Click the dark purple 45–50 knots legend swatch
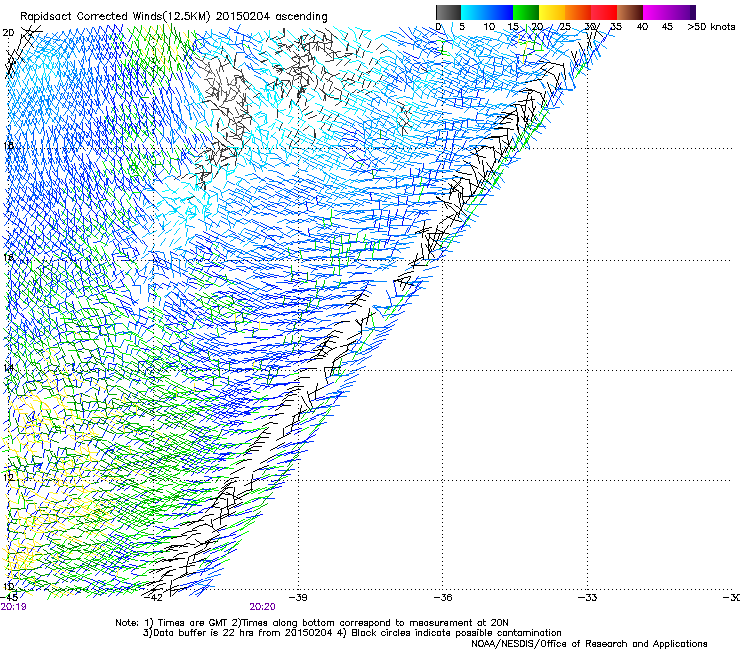 [682, 12]
